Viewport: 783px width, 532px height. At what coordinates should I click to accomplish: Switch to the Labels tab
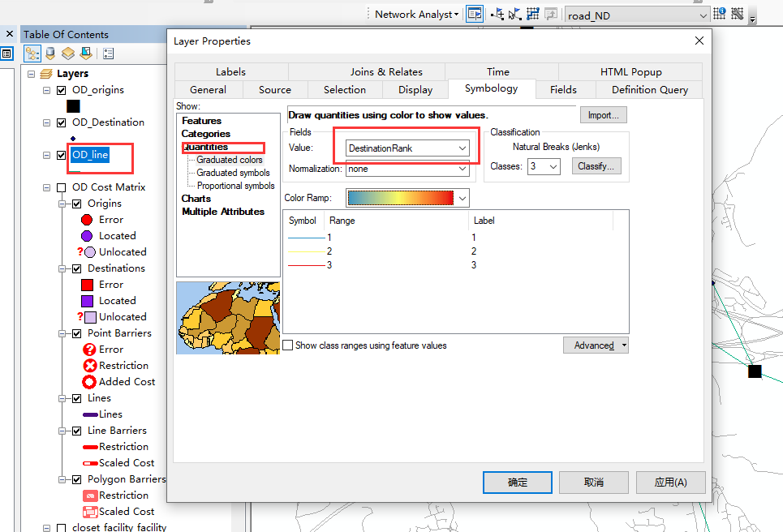[230, 71]
